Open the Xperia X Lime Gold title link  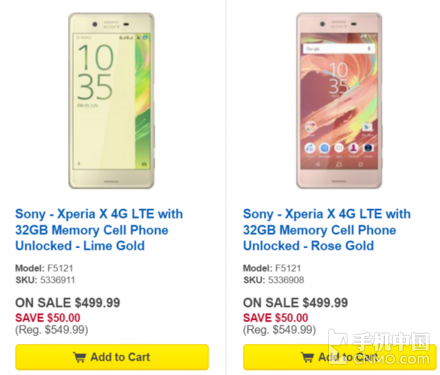coord(99,230)
